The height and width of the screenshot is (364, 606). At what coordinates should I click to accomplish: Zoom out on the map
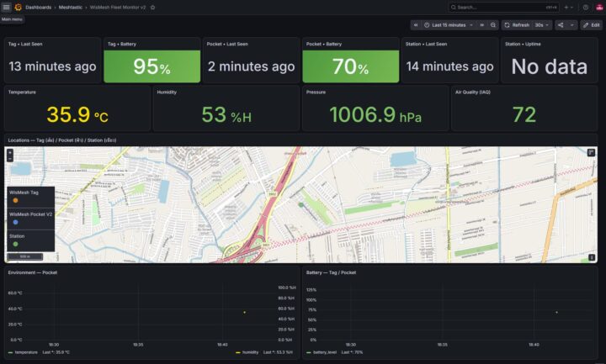point(10,159)
